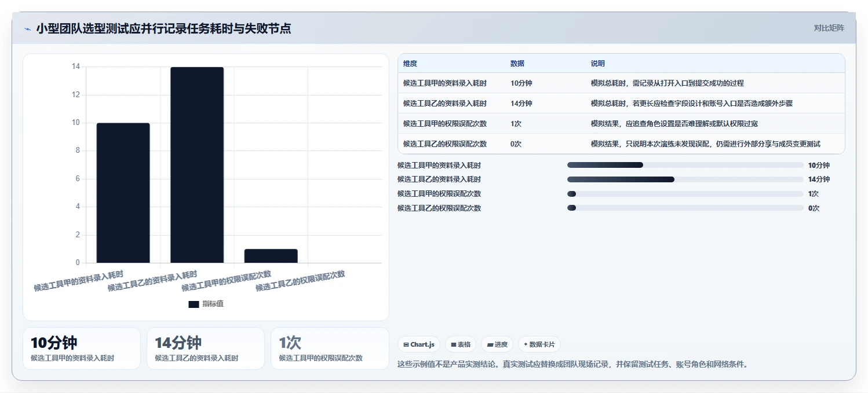Click progress row label 候选工具乙的权限误配次数
Screen dimensions: 868x393
pos(439,208)
